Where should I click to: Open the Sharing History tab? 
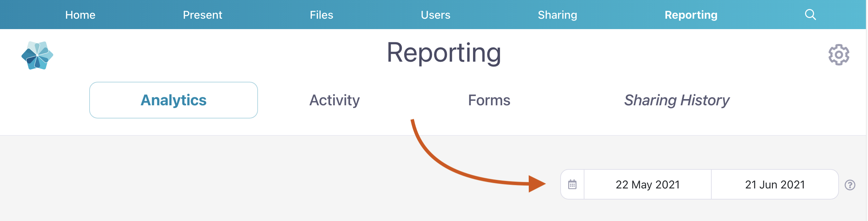tap(676, 100)
